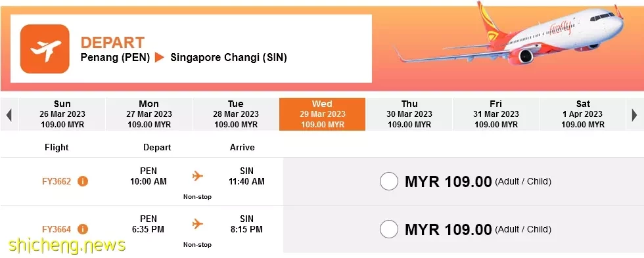
Task: Pick the Thu 30 Mar 2023 tab
Action: coord(409,114)
